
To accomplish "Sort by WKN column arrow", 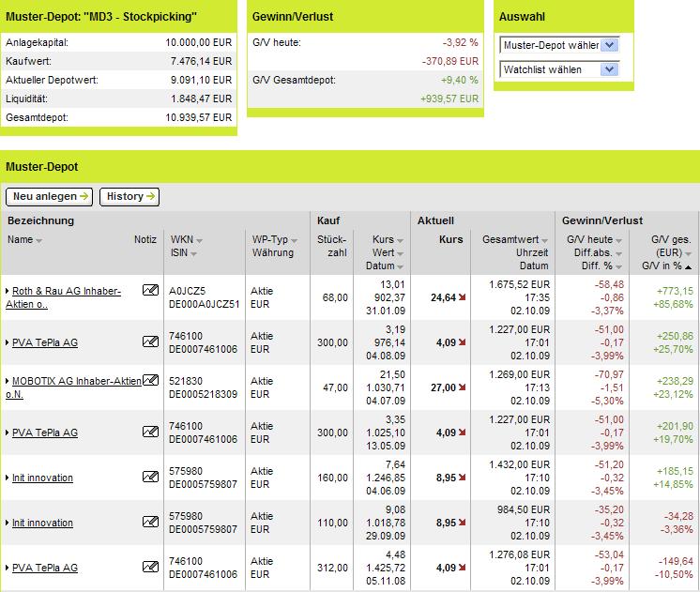I will tap(199, 241).
